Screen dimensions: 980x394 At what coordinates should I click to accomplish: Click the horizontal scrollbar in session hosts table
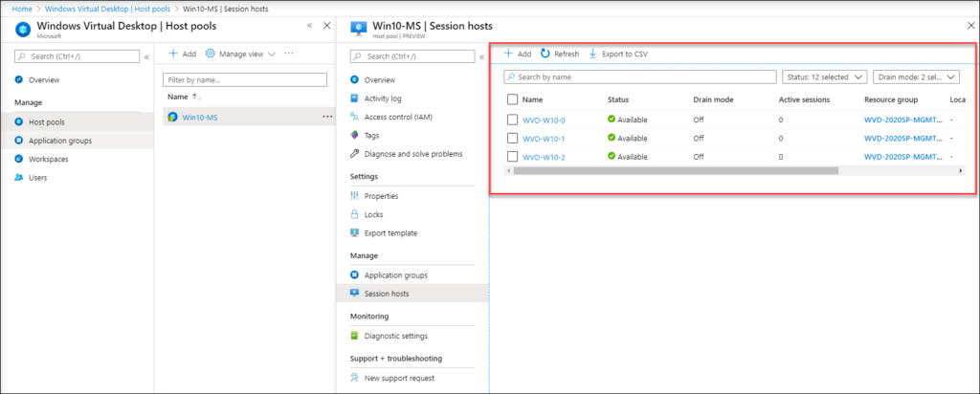(676, 170)
